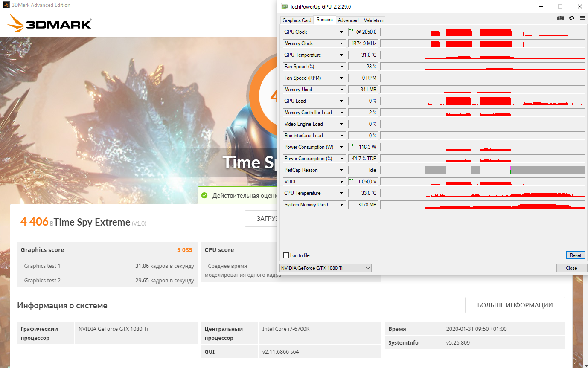
Task: Click the 3DMark logo in the header
Action: [50, 23]
